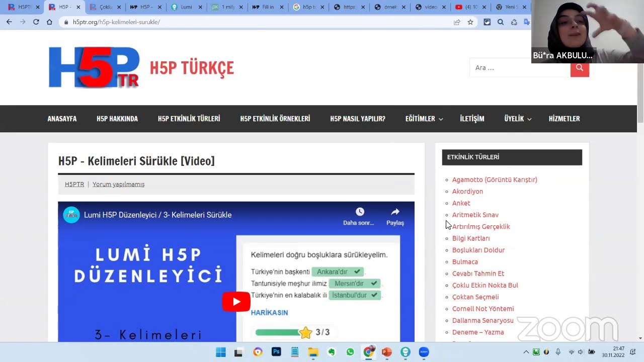Viewport: 644px width, 362px height.
Task: Open the HİZMETLER menu item
Action: 564,119
